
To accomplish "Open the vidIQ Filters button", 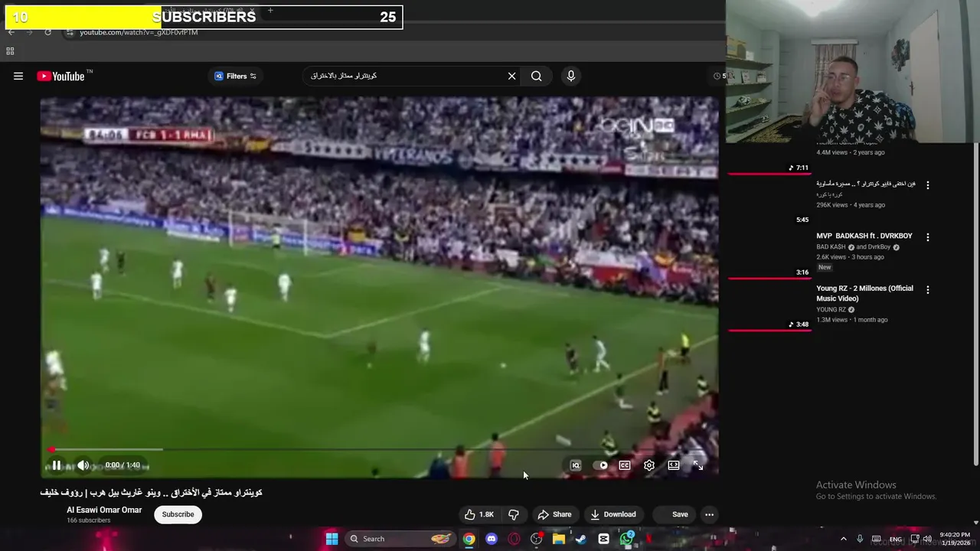I will pos(235,76).
